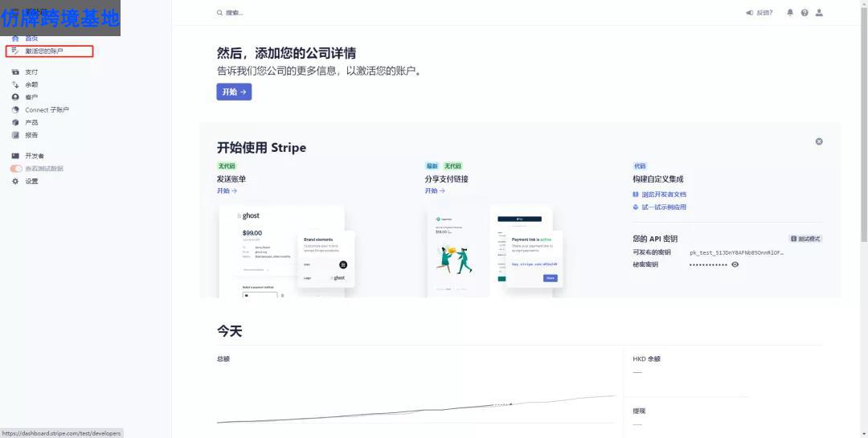The height and width of the screenshot is (438, 868).
Task: Reveal the secret key with eye icon
Action: pyautogui.click(x=735, y=264)
